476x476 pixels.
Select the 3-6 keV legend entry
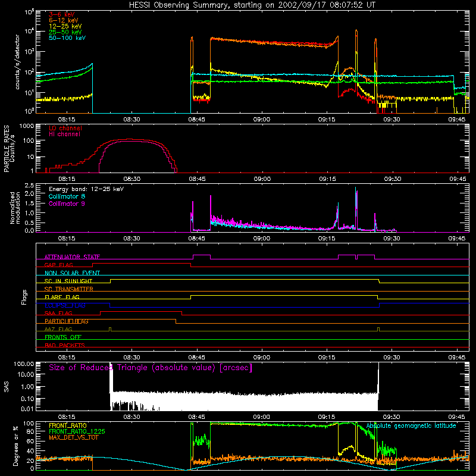point(62,14)
